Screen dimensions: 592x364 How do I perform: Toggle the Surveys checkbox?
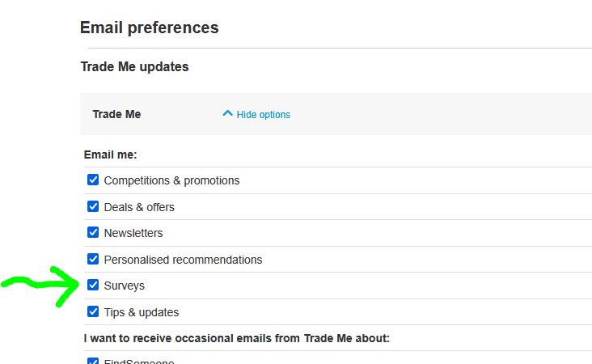[93, 286]
